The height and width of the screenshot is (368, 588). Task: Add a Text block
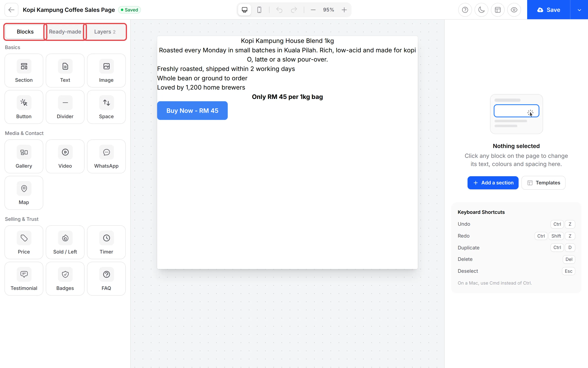tap(65, 71)
